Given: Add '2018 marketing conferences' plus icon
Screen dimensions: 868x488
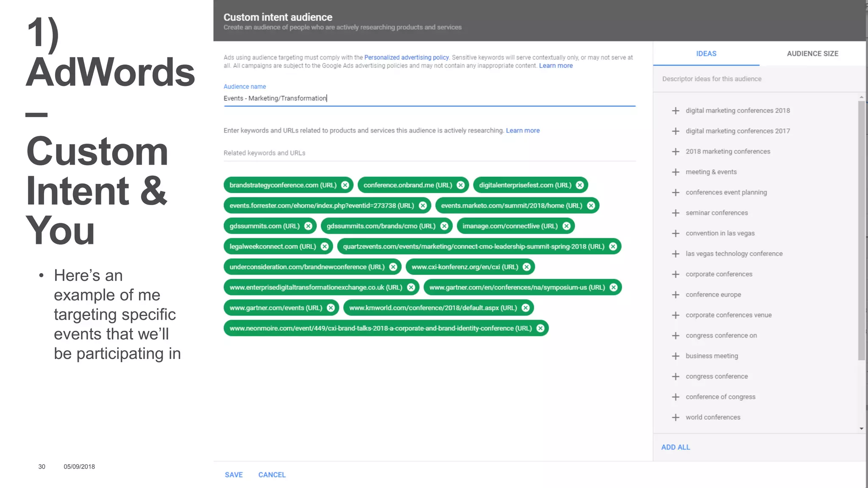Looking at the screenshot, I should coord(676,151).
